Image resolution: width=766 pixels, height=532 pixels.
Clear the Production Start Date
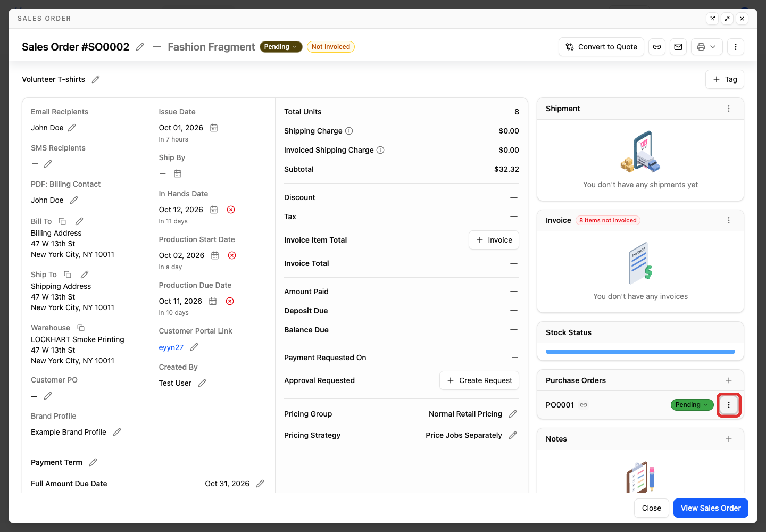[x=232, y=255]
